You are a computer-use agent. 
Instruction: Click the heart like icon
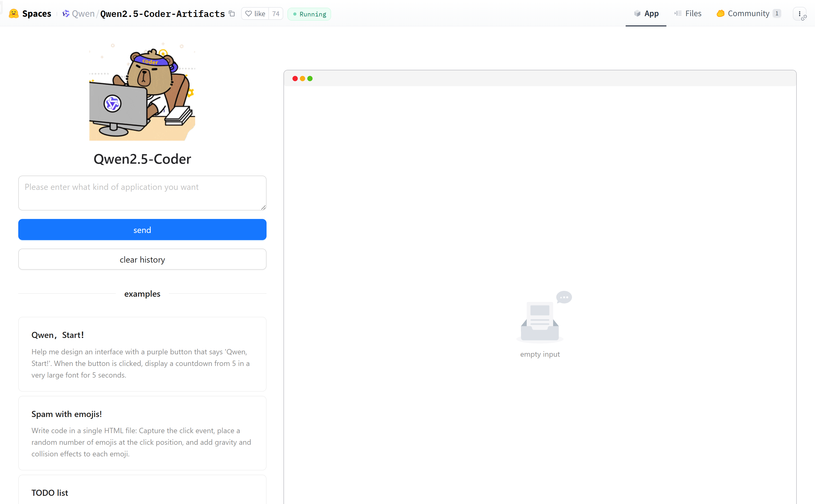248,14
